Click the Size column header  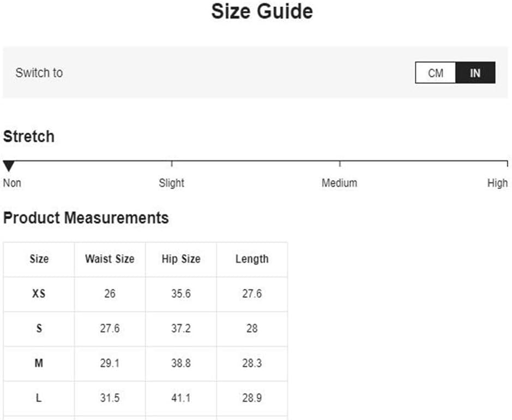[x=39, y=259]
